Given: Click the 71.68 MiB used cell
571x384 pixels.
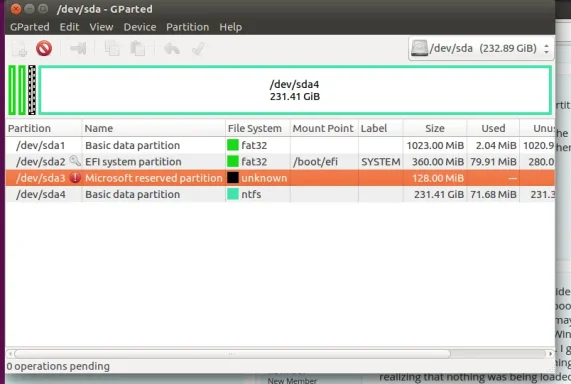Looking at the screenshot, I should point(493,194).
